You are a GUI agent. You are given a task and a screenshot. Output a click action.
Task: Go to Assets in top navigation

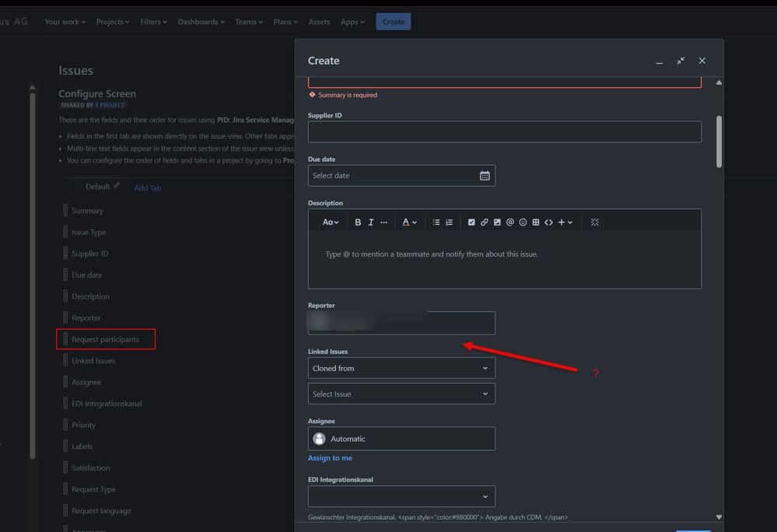(319, 22)
